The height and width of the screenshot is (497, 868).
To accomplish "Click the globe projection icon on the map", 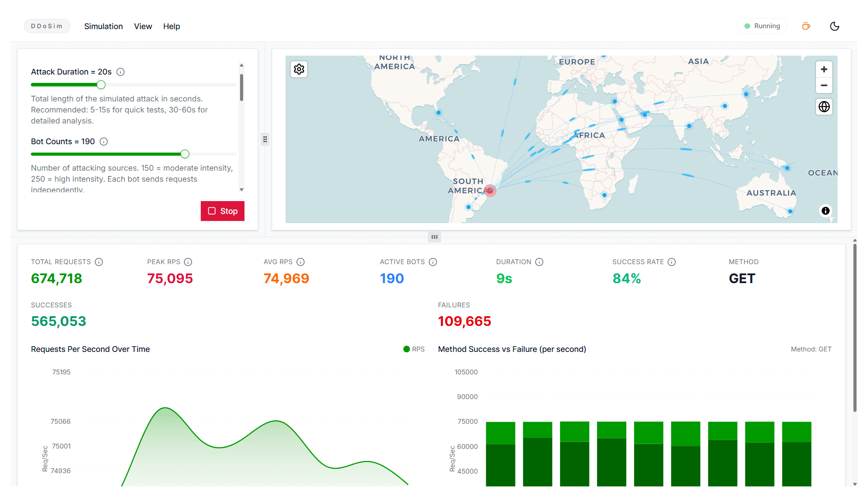I will point(823,107).
